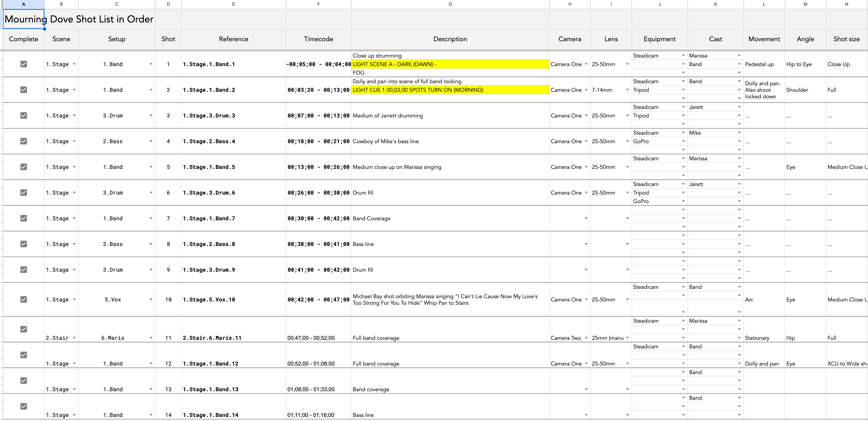Open the GoPro equipment dropdown for shot 4

[683, 141]
